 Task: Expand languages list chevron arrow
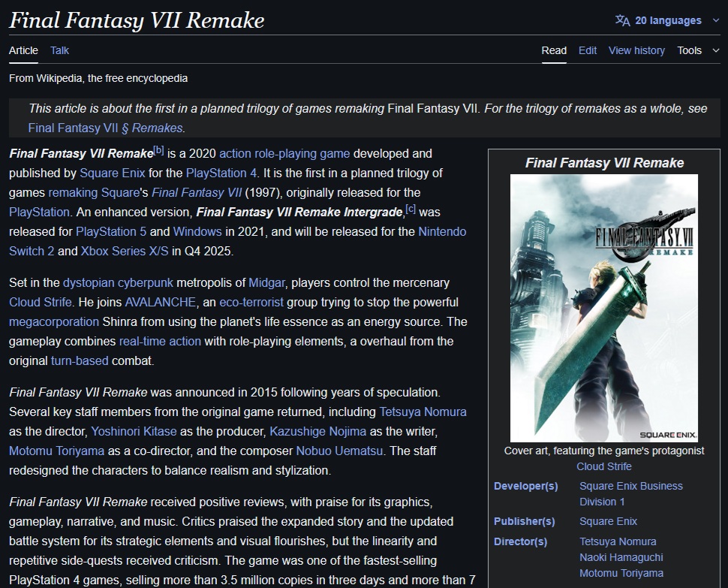715,20
